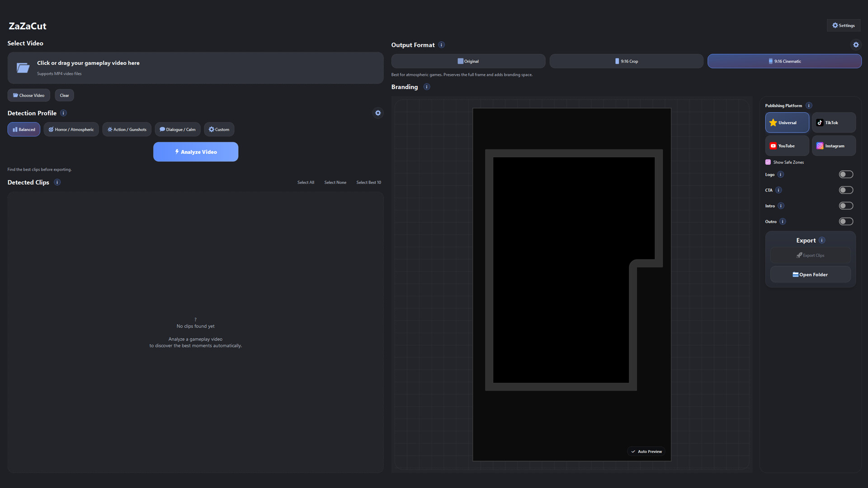Image resolution: width=868 pixels, height=488 pixels.
Task: Enable the Outro toggle
Action: coord(846,221)
